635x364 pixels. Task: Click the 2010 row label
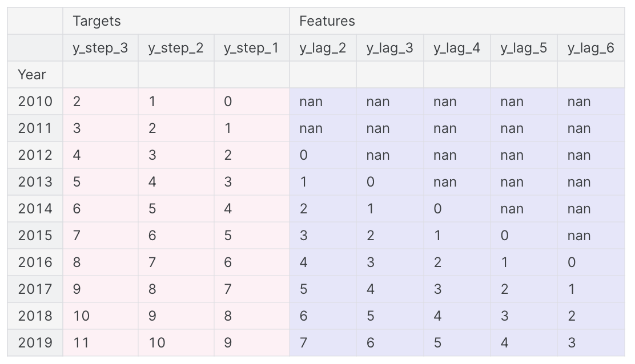pos(35,102)
